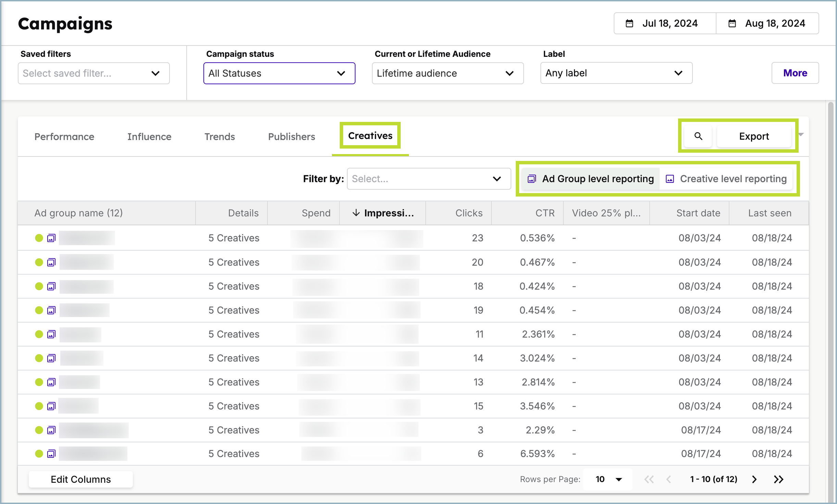Click green status dot in the 2.361% CTR row
Viewport: 837px width, 504px height.
(x=39, y=334)
